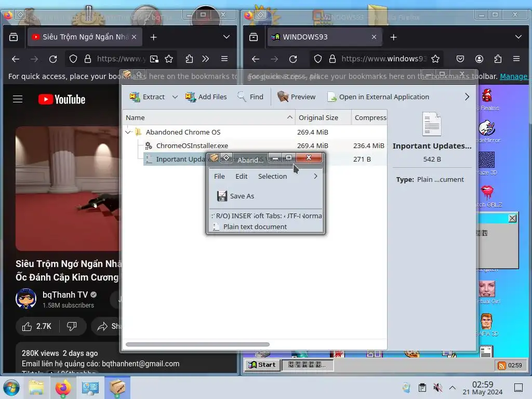The image size is (532, 399).
Task: Dislike the YouTube video
Action: coord(72,326)
